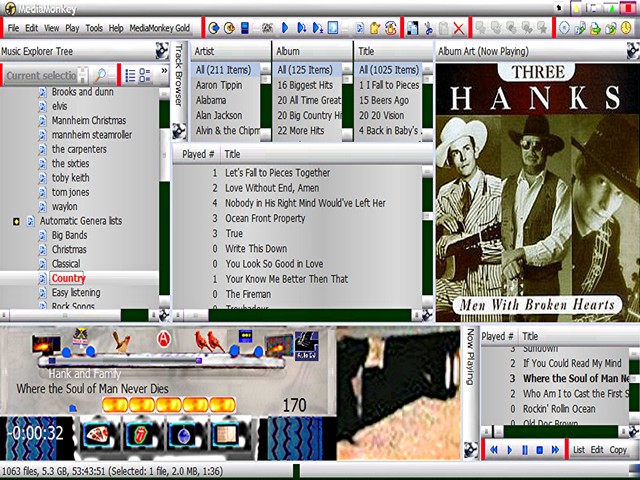Click the red A icon on player skin
Viewport: 640px width, 480px height.
point(163,340)
